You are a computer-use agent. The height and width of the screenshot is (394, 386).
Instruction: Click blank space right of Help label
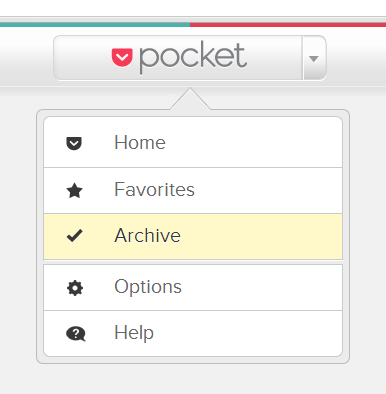tap(248, 333)
